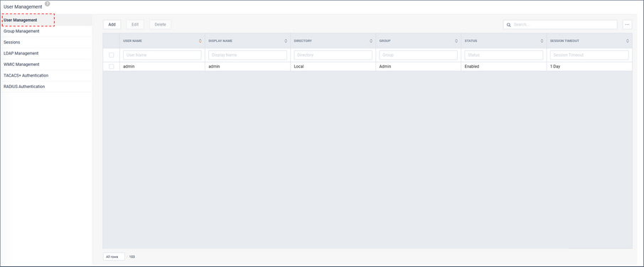Click the help question mark icon
Screen dimensions: 644x267
click(x=47, y=4)
